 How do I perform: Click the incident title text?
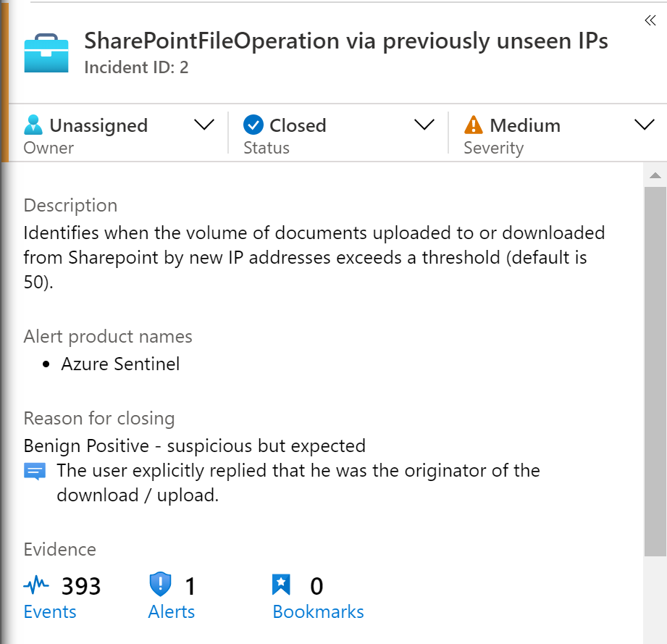[346, 41]
